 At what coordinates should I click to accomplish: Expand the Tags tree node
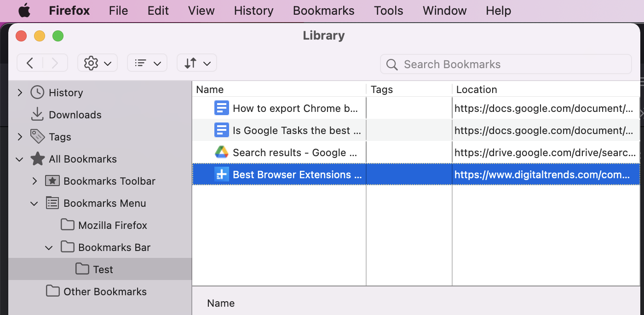pyautogui.click(x=20, y=137)
